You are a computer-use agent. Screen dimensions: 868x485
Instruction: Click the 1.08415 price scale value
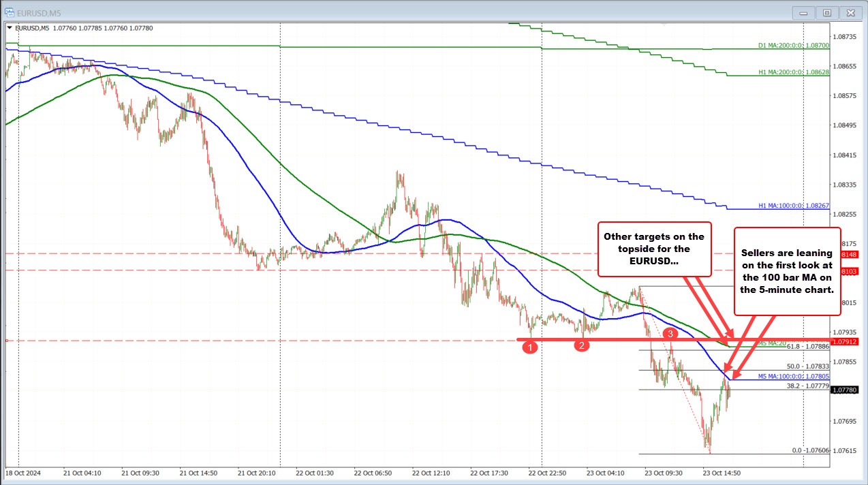tap(846, 155)
